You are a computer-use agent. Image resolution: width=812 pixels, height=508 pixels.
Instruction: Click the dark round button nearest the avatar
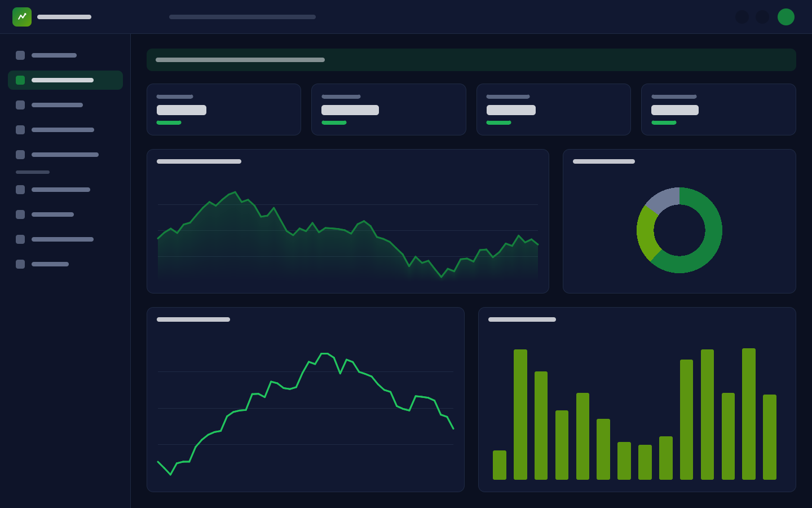click(x=762, y=17)
